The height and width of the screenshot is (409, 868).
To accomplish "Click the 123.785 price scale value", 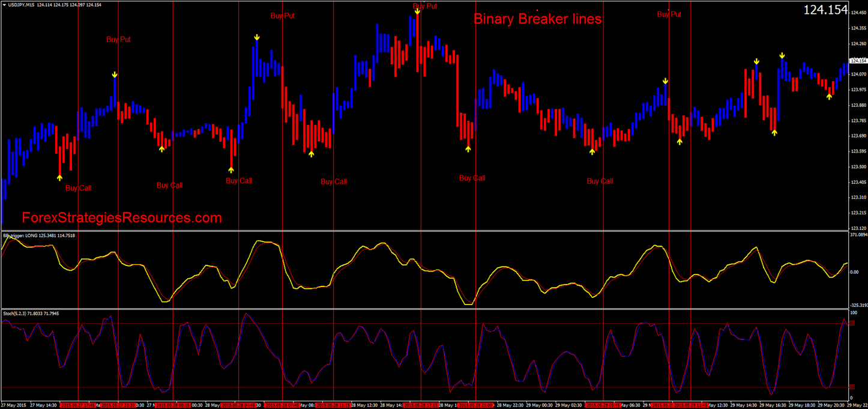I will click(858, 120).
